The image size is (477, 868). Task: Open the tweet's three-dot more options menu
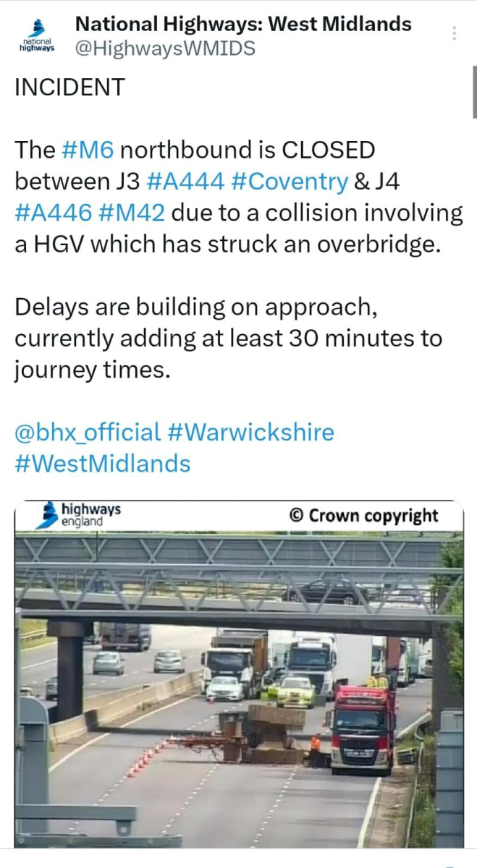455,33
